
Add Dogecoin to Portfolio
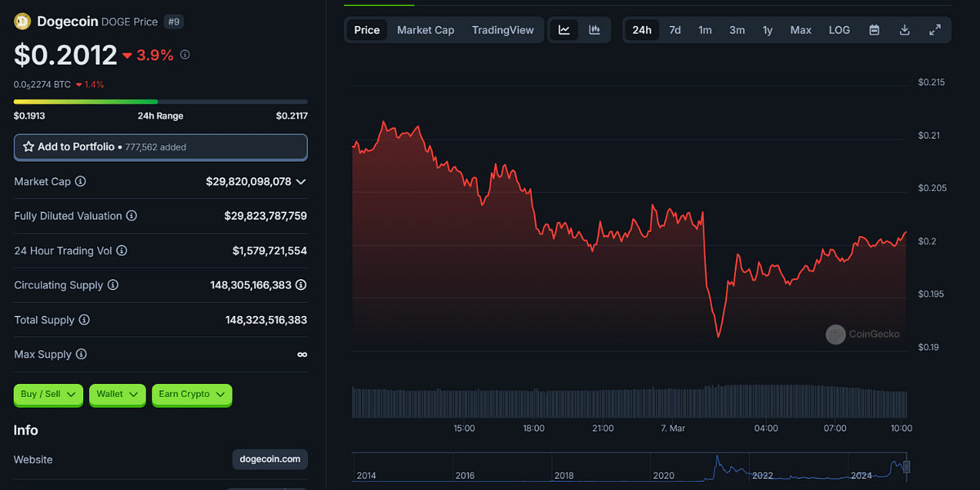point(161,147)
